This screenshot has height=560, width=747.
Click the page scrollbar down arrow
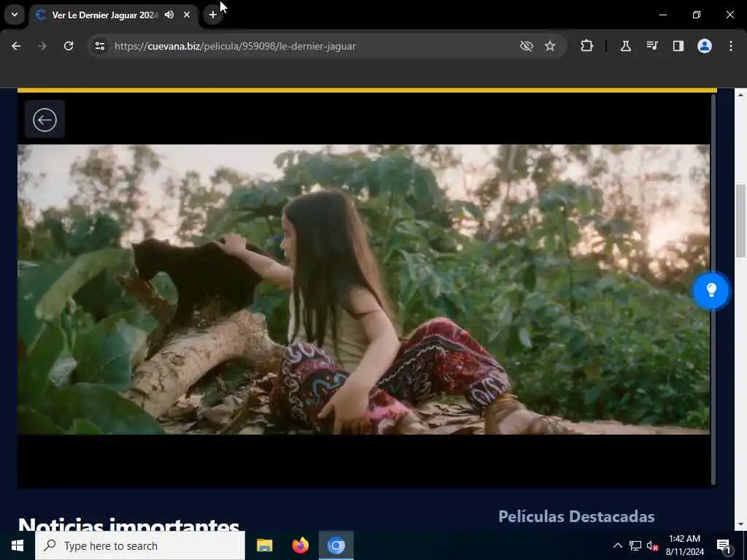click(740, 524)
